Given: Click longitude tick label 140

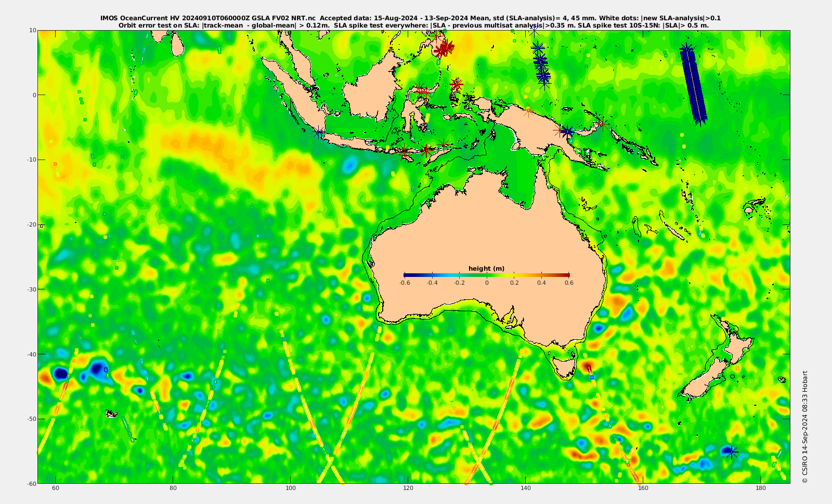Looking at the screenshot, I should click(x=526, y=488).
